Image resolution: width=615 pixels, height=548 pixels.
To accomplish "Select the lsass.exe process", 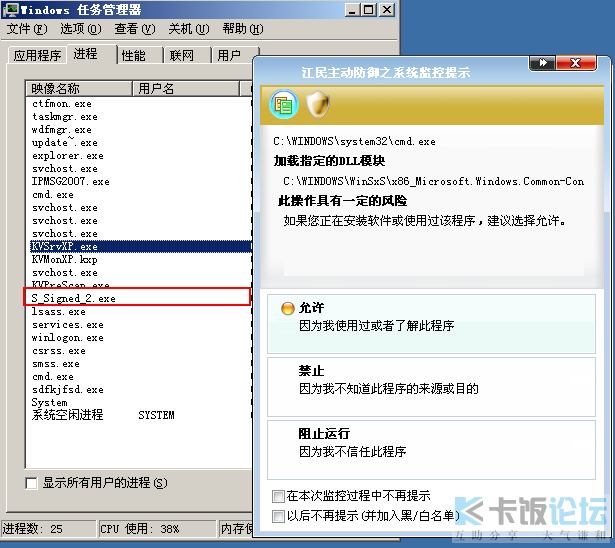I will click(x=58, y=311).
